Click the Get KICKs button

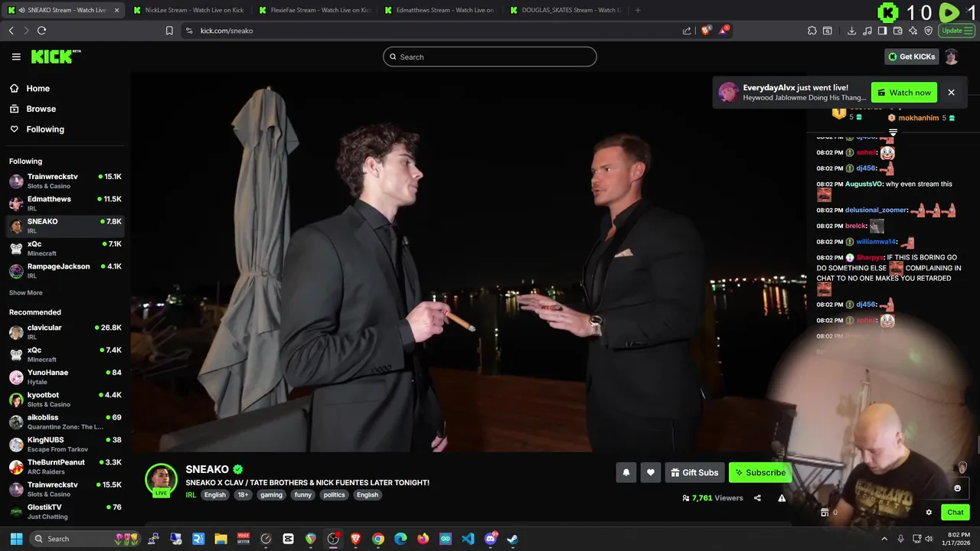coord(910,57)
